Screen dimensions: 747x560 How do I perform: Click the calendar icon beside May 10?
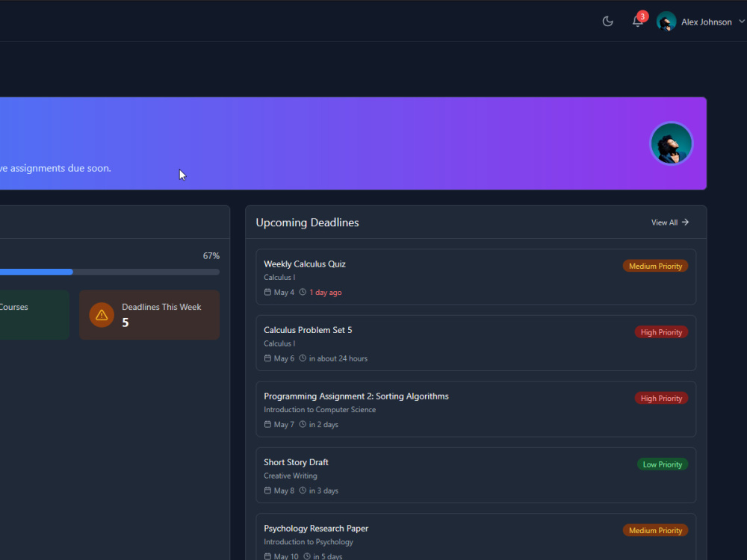[x=267, y=556]
